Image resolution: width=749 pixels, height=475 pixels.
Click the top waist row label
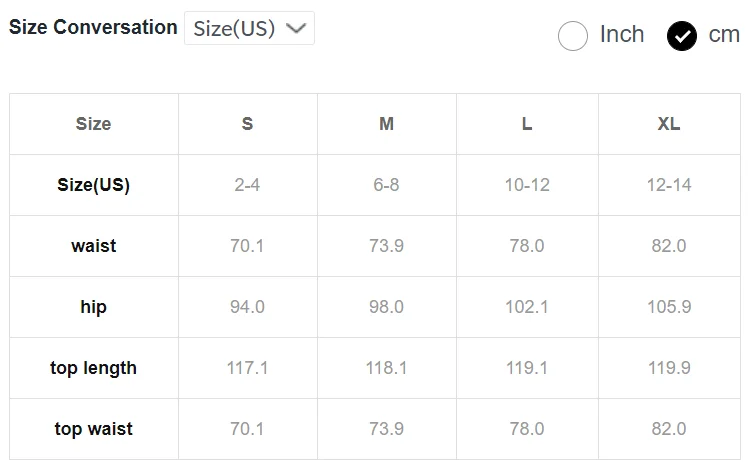pyautogui.click(x=93, y=429)
